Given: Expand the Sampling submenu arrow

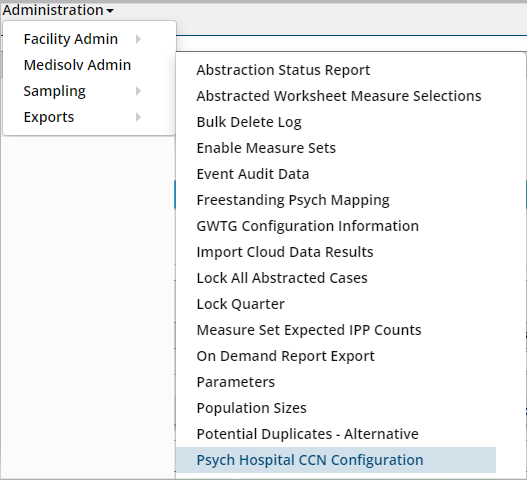Looking at the screenshot, I should [138, 91].
